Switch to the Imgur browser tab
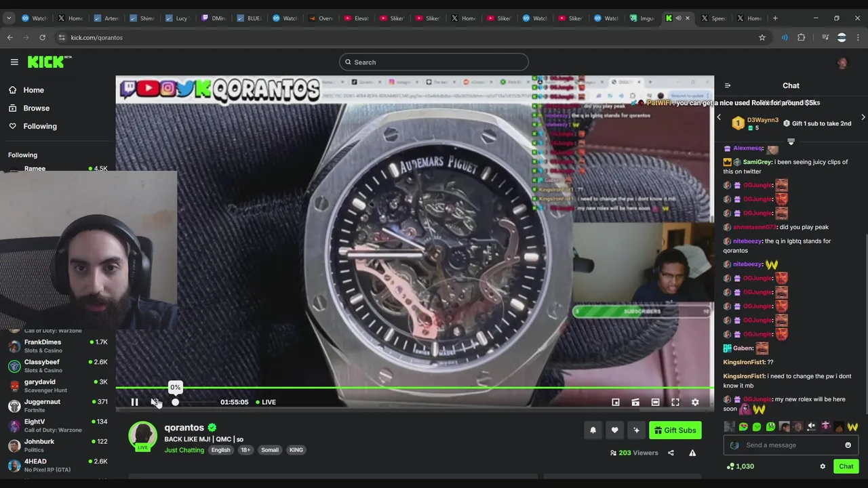Screen dimensions: 868x488 (x=642, y=18)
